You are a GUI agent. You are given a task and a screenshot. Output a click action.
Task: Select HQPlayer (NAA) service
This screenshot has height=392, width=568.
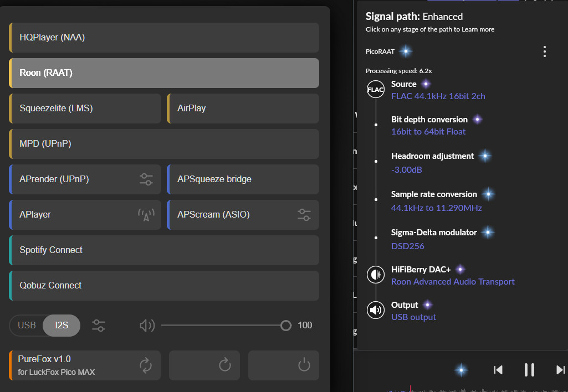tap(164, 38)
